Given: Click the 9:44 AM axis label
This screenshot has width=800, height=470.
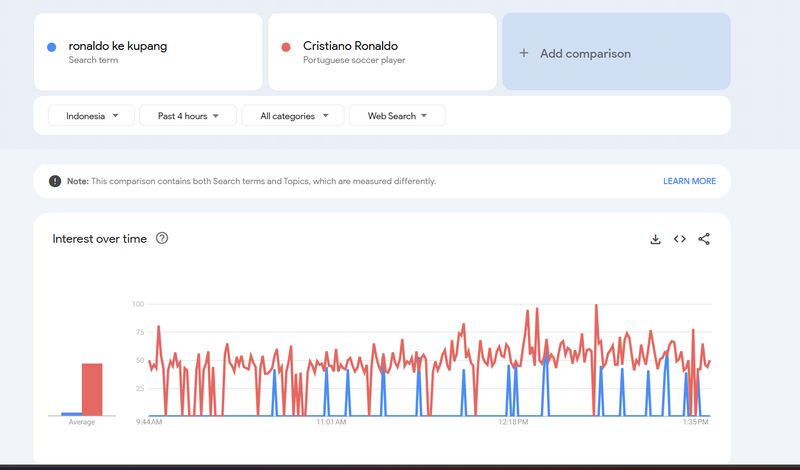Looking at the screenshot, I should pos(149,422).
